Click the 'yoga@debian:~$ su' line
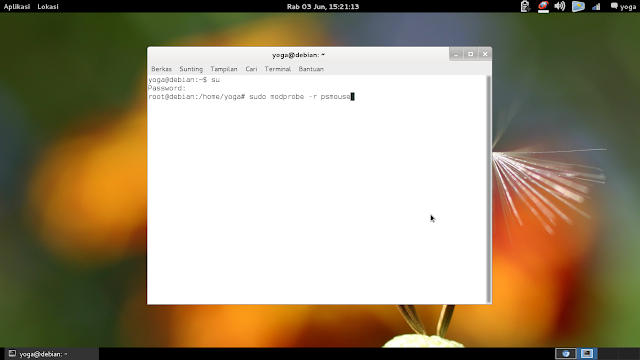 pos(184,80)
